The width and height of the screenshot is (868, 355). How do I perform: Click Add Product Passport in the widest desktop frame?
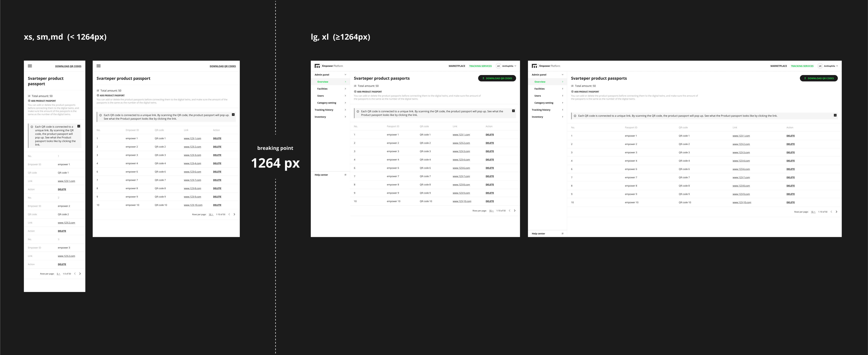[585, 92]
